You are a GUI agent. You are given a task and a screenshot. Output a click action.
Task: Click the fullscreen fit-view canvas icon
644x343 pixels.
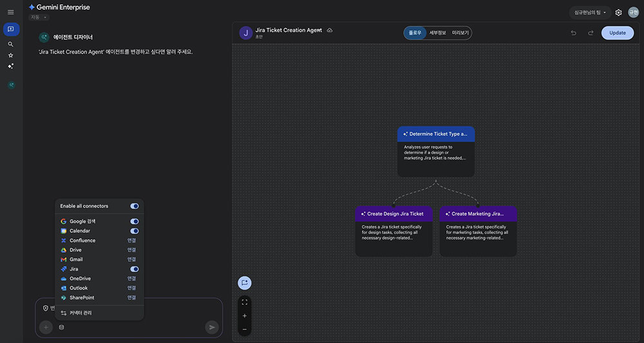tap(244, 302)
